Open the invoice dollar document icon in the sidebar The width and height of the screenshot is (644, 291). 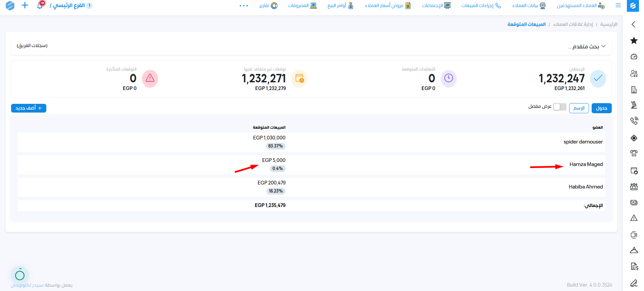point(634,266)
